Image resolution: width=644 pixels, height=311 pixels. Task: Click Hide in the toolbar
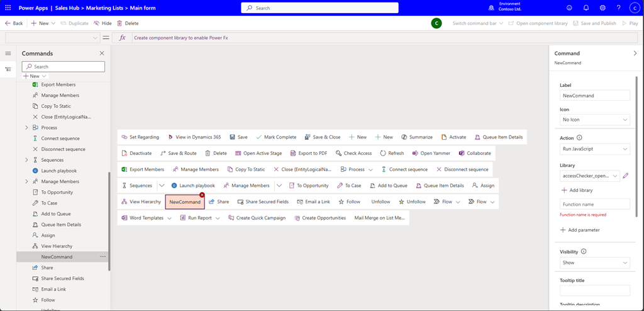coord(103,23)
